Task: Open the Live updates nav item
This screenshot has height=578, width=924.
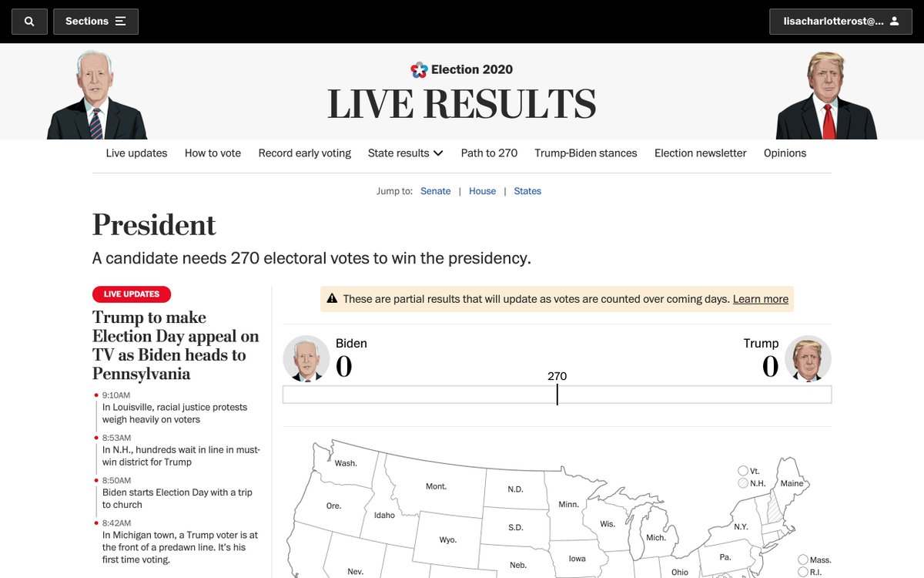Action: click(136, 153)
